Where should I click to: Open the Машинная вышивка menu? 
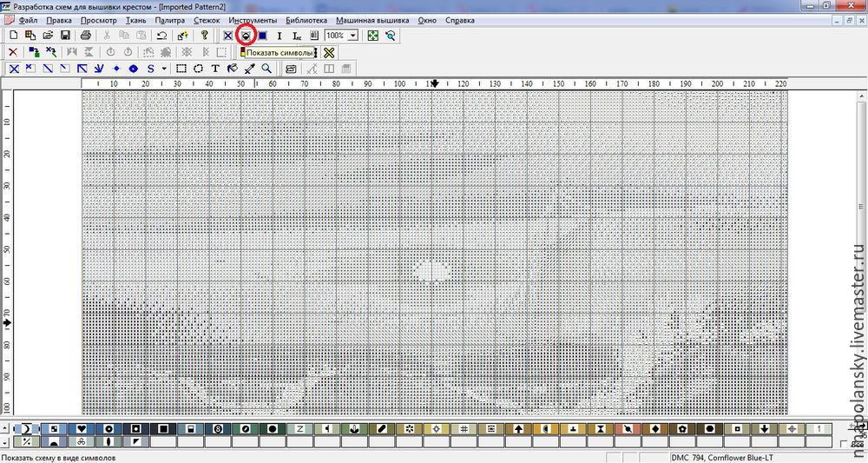tap(372, 21)
